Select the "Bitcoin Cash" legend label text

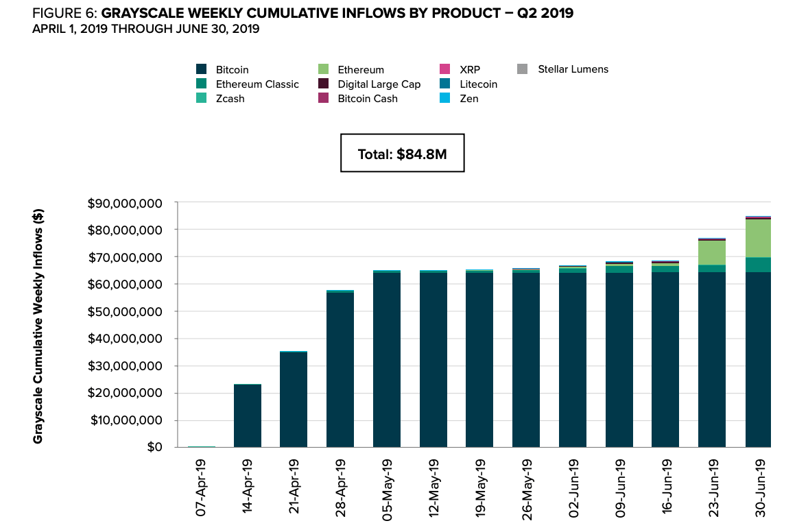[368, 98]
